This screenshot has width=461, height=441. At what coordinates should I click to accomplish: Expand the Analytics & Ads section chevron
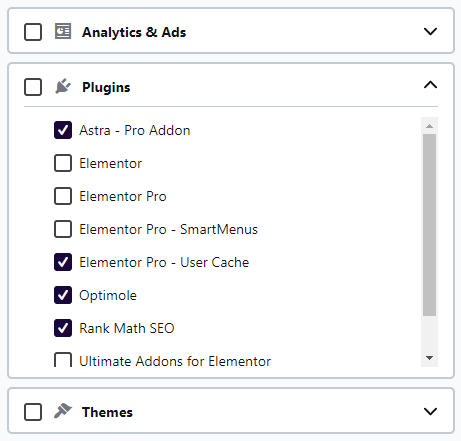tap(430, 31)
